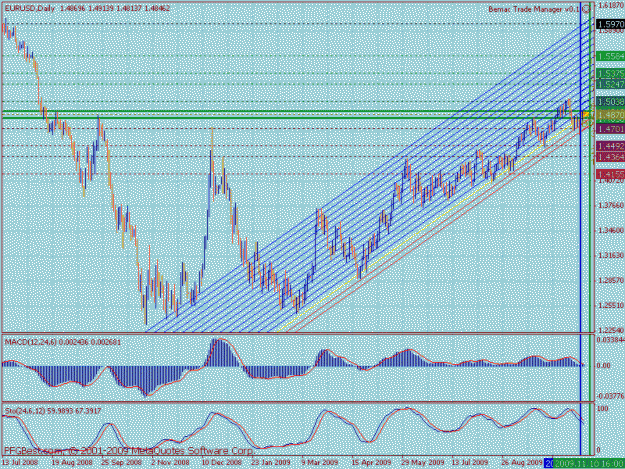Click the 25 Sep 2008 date label

click(121, 462)
